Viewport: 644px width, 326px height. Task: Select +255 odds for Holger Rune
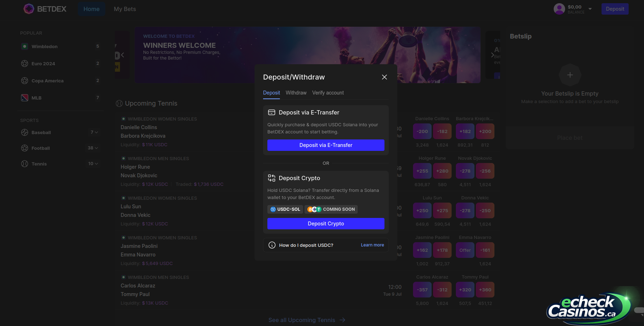[x=422, y=171]
